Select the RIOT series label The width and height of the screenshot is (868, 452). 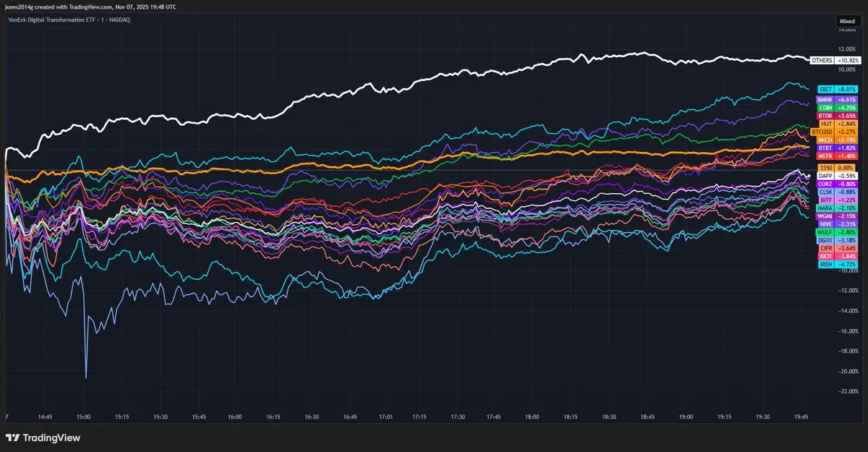point(826,256)
